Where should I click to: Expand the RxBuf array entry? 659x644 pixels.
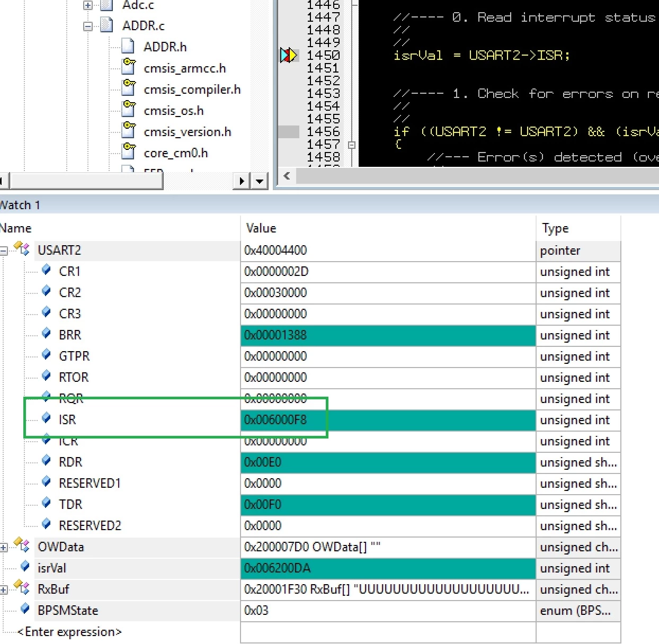point(3,589)
